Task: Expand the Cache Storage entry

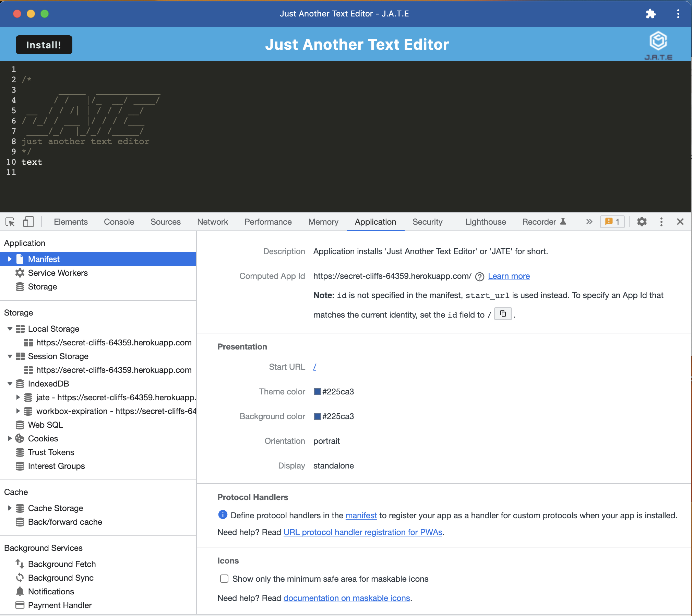Action: [x=9, y=508]
